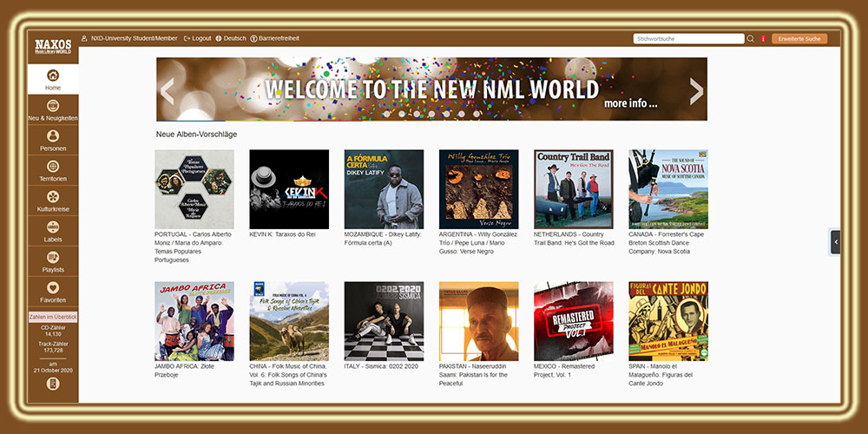Click the magnifier search icon
This screenshot has width=868, height=434.
pos(751,39)
